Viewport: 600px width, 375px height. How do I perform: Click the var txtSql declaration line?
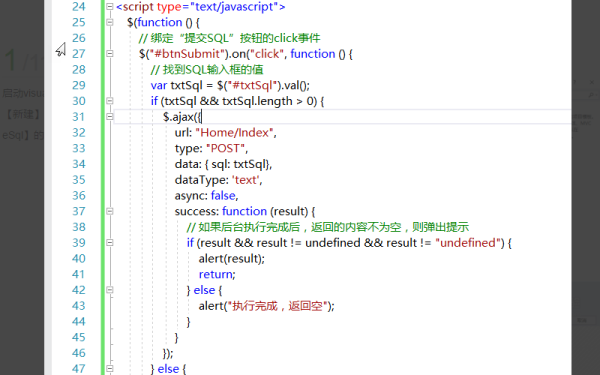tap(230, 85)
